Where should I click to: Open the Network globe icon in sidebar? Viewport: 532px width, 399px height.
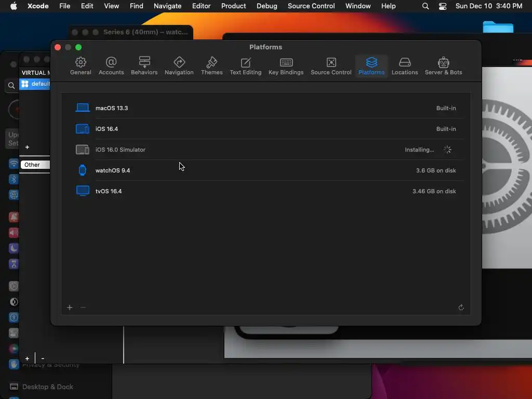[x=14, y=195]
